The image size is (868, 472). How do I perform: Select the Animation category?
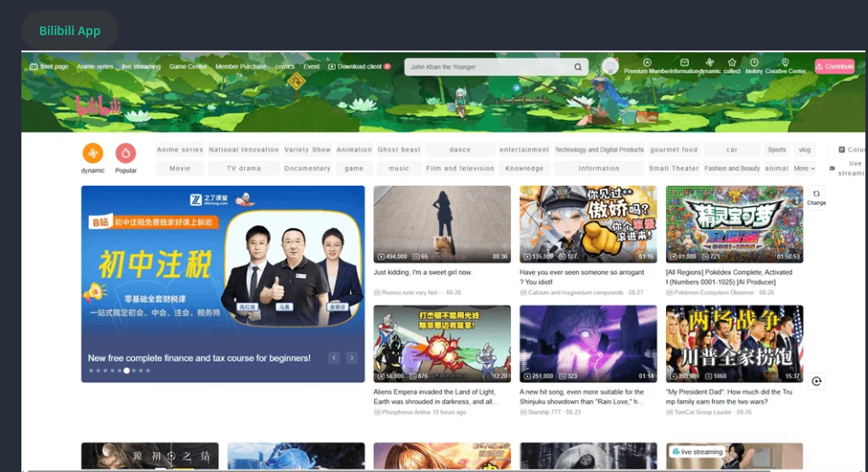click(354, 150)
